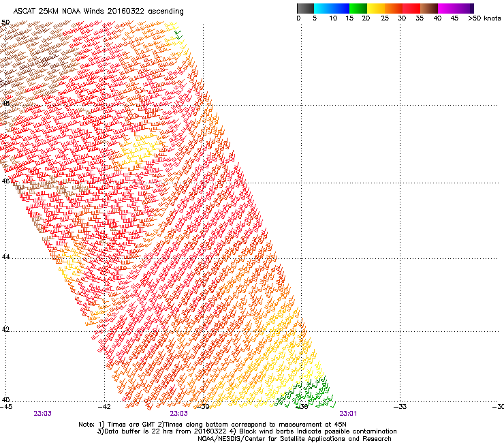Click the longitude label "-33"
Screen dimensions: 504x443
point(400,407)
